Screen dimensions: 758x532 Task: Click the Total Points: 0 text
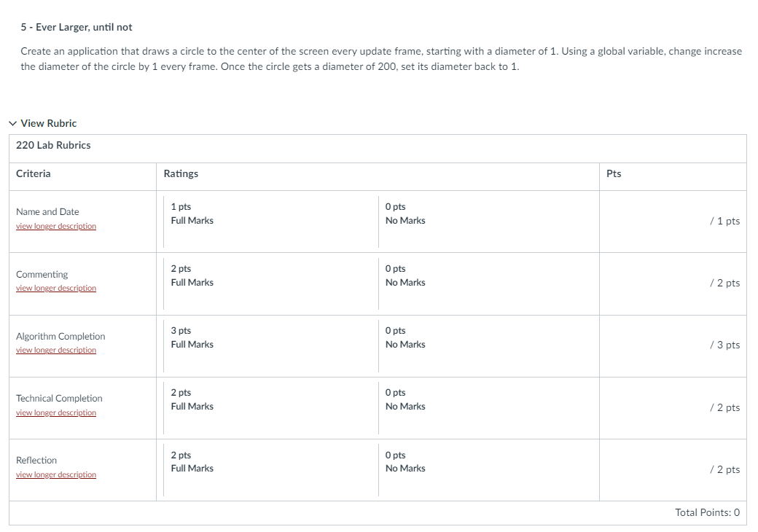pos(707,512)
